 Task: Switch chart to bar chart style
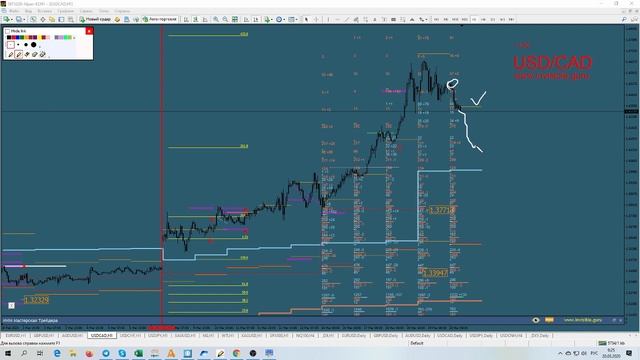pos(186,19)
